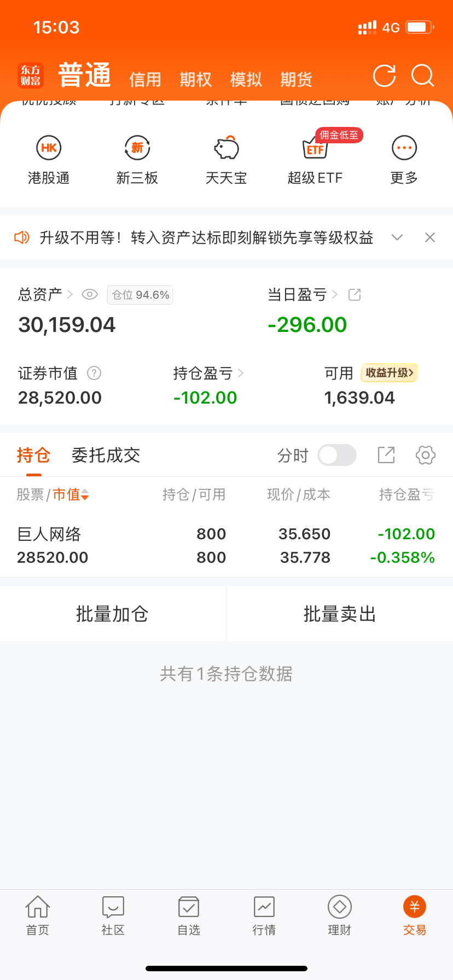Screen dimensions: 453x980
Task: Expand 持仓盈亏 details arrow
Action: pyautogui.click(x=241, y=374)
